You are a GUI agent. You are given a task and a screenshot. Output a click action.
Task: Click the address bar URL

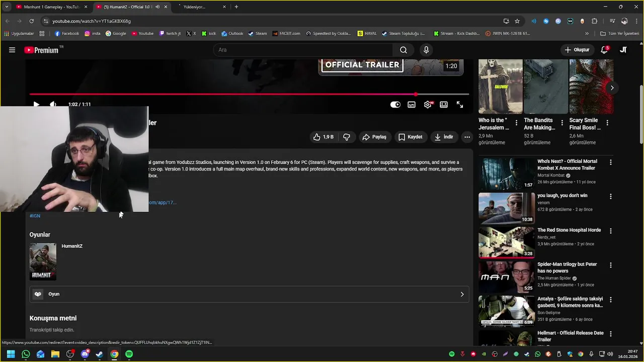point(92,21)
